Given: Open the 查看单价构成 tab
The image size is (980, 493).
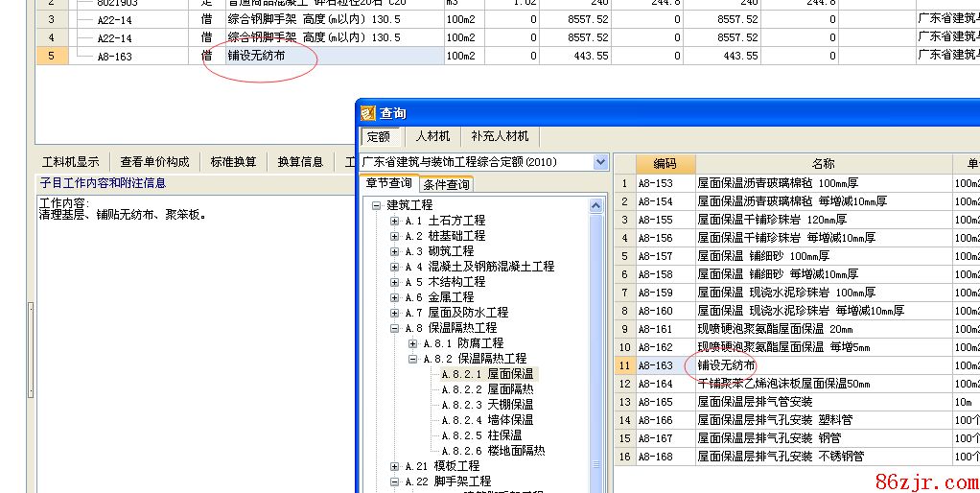Looking at the screenshot, I should click(x=154, y=162).
